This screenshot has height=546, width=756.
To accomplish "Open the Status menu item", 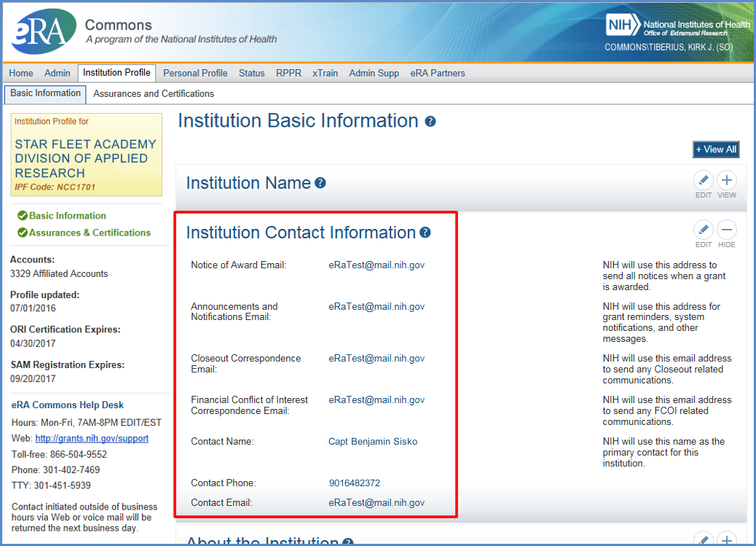I will pos(252,73).
